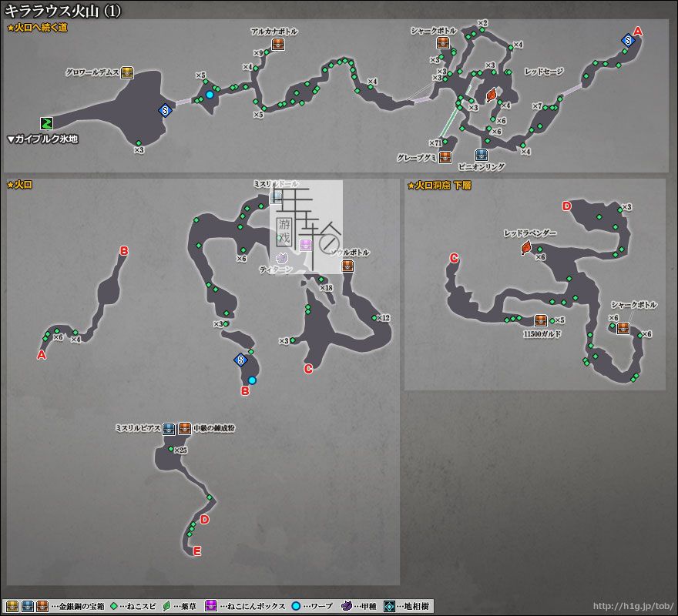Screen dimensions: 678x616
Task: Select the save point on the 火口 map
Action: click(240, 360)
